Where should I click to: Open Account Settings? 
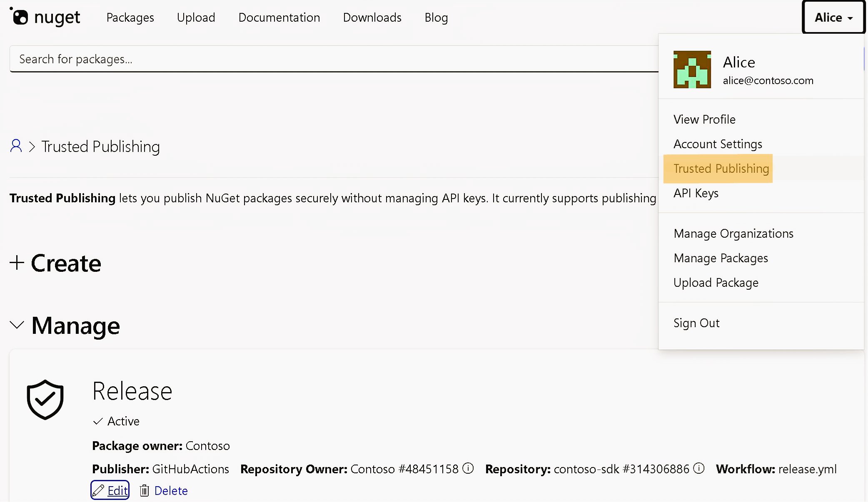(718, 144)
